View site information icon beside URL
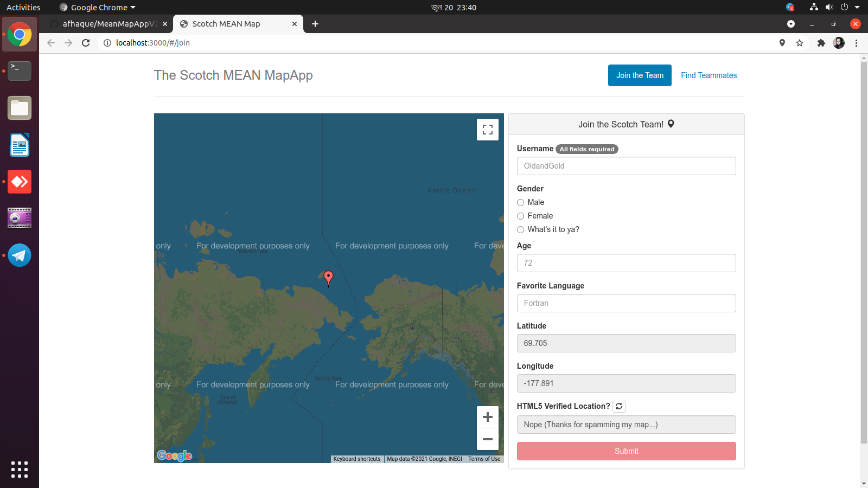This screenshot has width=868, height=488. (x=107, y=43)
